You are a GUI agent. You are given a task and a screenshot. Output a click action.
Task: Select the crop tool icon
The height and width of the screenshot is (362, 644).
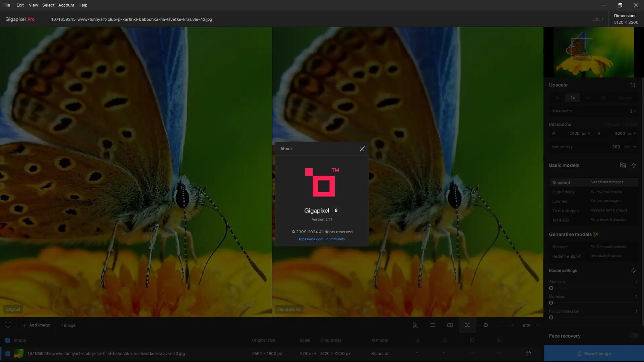pyautogui.click(x=633, y=85)
